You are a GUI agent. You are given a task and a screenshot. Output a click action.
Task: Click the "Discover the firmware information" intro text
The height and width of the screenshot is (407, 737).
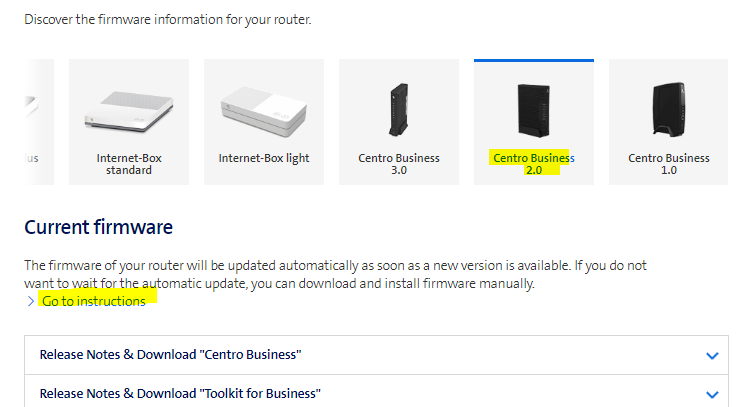pyautogui.click(x=168, y=20)
